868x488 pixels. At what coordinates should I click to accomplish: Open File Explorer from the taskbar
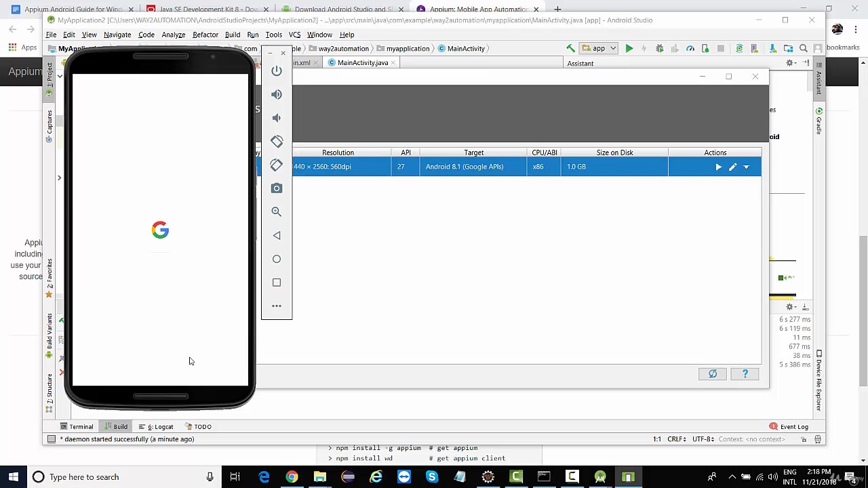point(319,477)
